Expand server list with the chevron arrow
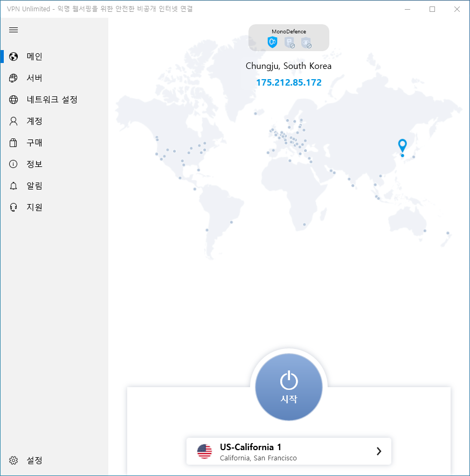 coord(379,451)
